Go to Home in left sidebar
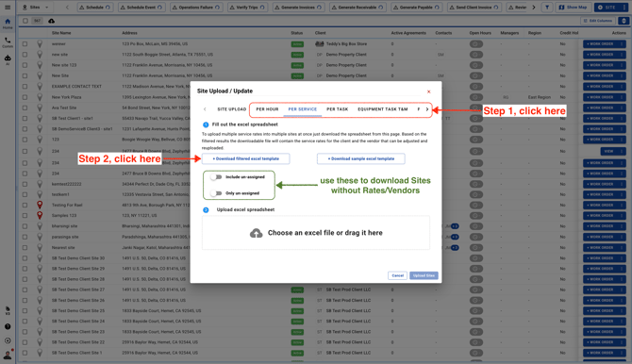This screenshot has height=364, width=632. [x=8, y=24]
